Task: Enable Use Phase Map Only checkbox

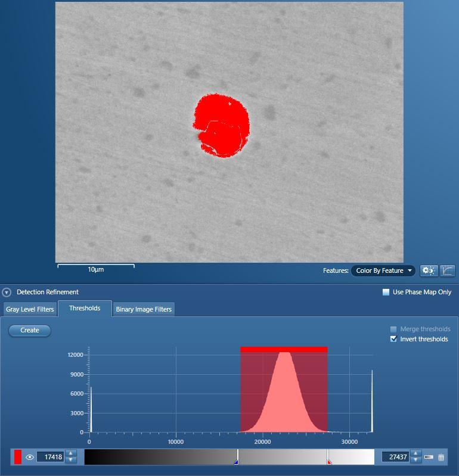Action: [386, 292]
